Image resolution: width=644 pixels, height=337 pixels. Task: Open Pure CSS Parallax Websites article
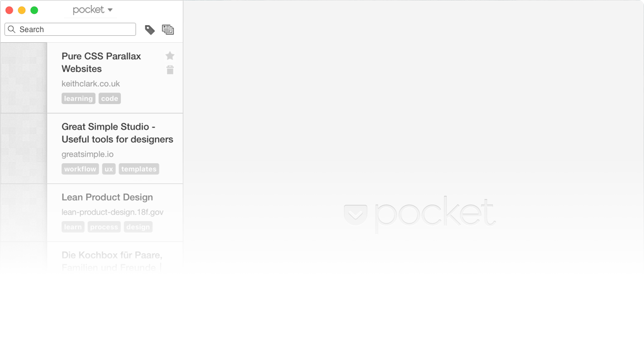click(x=101, y=62)
